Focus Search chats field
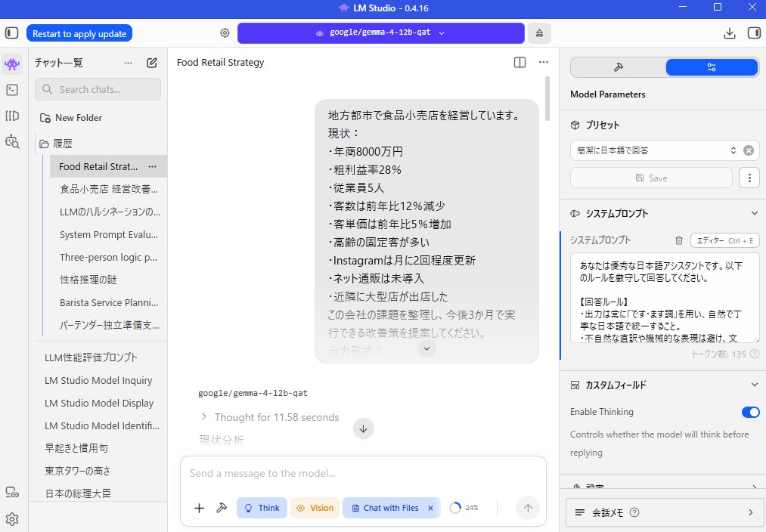Image resolution: width=766 pixels, height=532 pixels. [98, 89]
